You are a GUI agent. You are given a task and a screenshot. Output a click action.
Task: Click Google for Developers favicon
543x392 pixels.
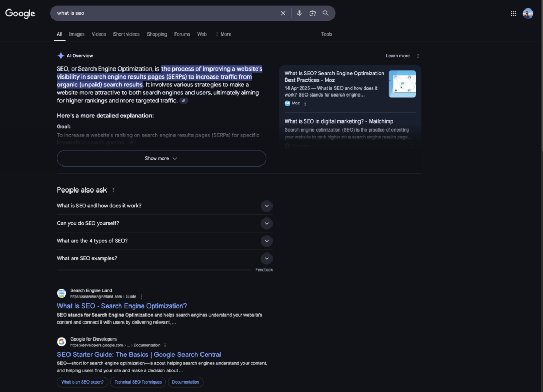(62, 342)
